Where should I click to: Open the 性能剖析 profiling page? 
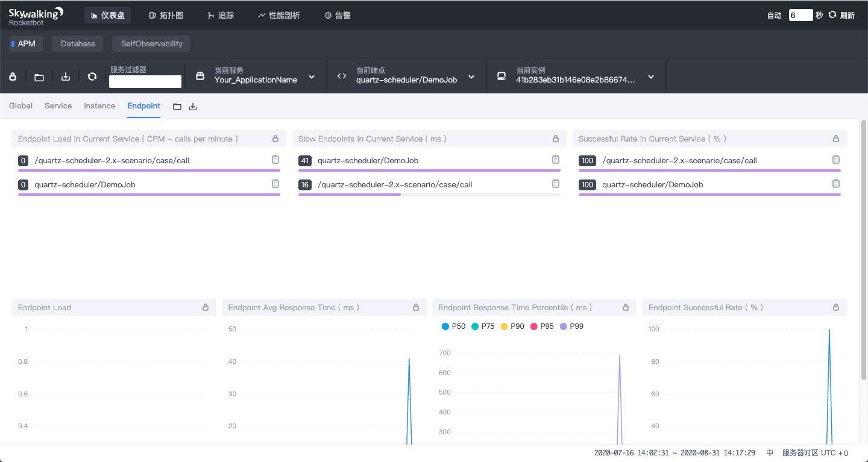click(278, 15)
